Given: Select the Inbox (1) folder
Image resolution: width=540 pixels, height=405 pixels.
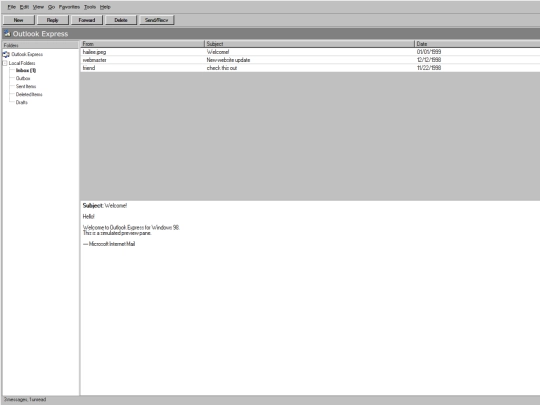Looking at the screenshot, I should pyautogui.click(x=26, y=70).
